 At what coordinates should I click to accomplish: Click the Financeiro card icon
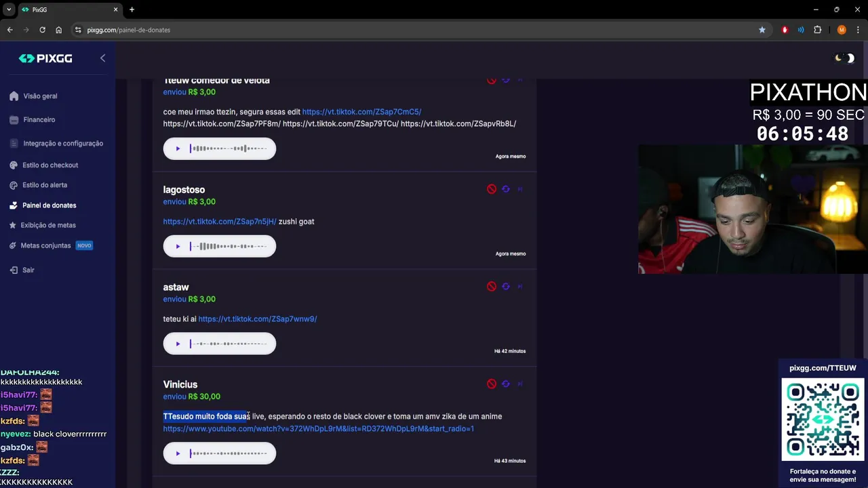pyautogui.click(x=14, y=120)
